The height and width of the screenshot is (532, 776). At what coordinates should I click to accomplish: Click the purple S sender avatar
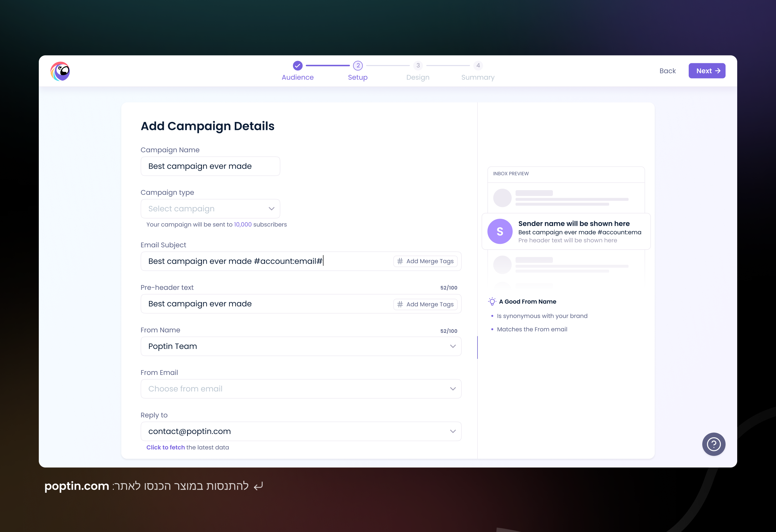[x=500, y=231]
